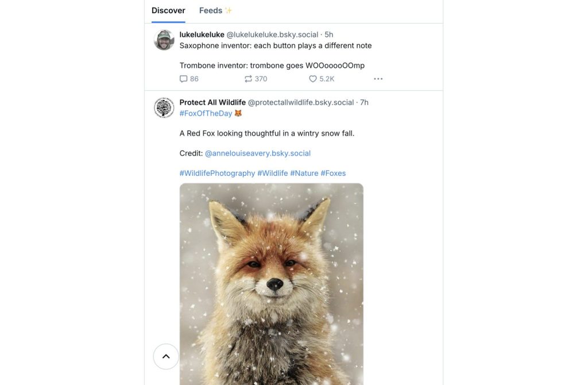Open the @protectallwildlife.bsky.social handle
Screen dimensions: 588x385
[301, 102]
